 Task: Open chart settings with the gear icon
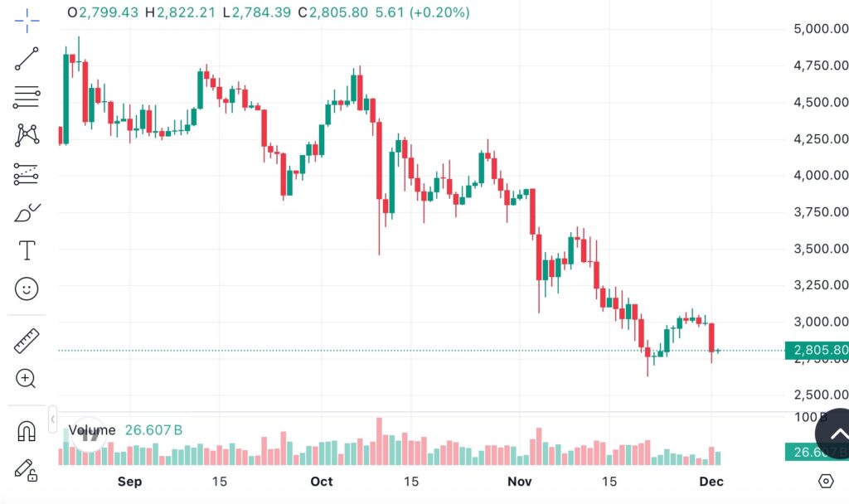tap(825, 481)
